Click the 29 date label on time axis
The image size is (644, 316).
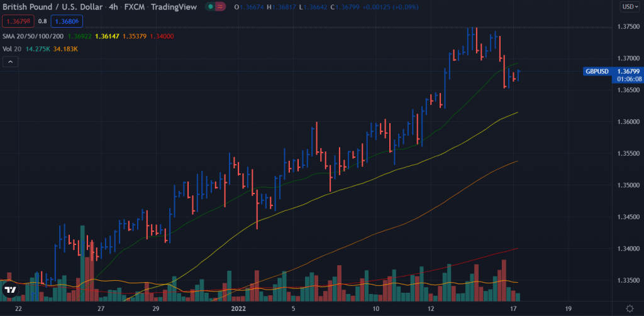coord(156,308)
